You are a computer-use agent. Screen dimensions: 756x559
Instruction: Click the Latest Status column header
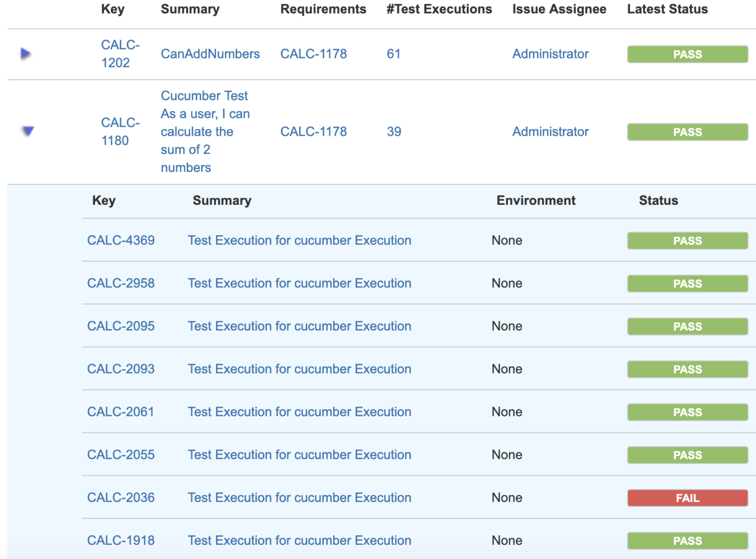coord(667,9)
